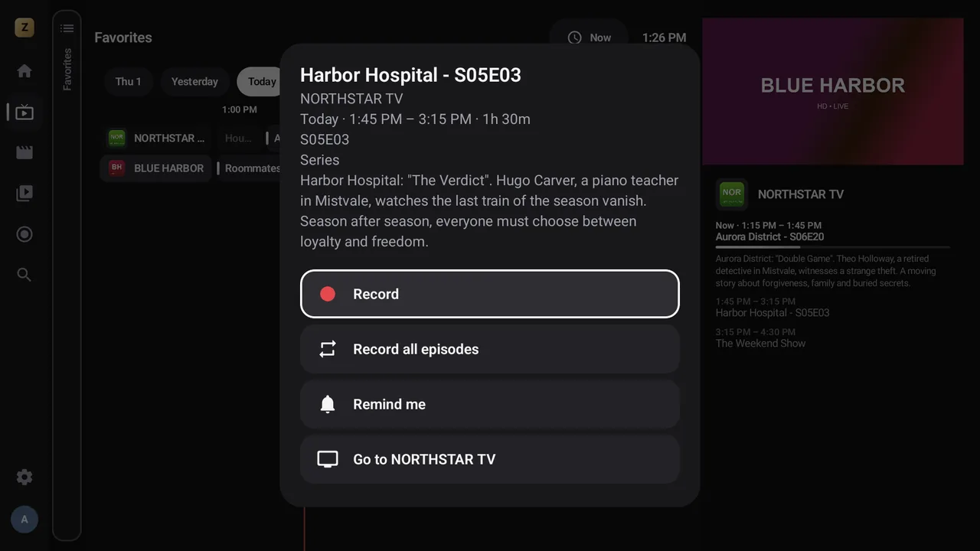The width and height of the screenshot is (980, 551).
Task: Open the video library playlist icon
Action: pyautogui.click(x=24, y=194)
